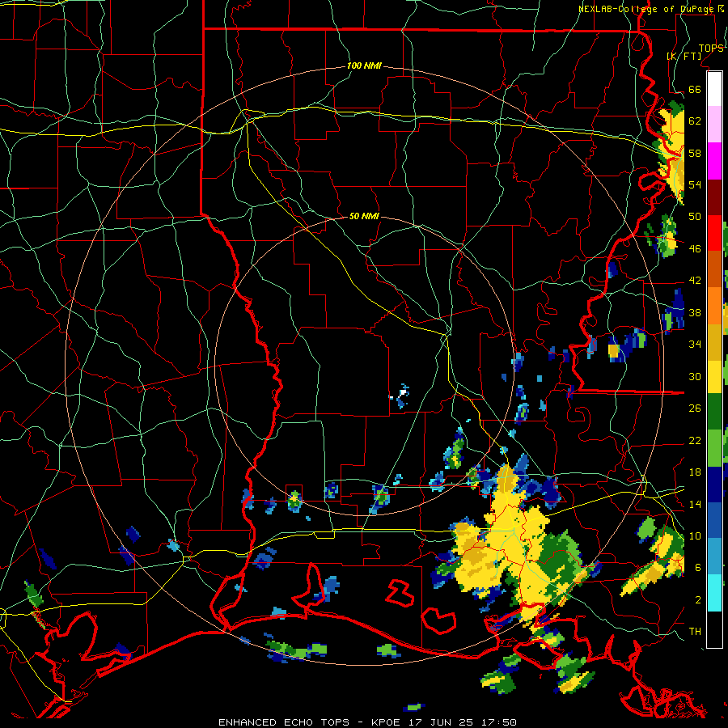Click the '6' legend value

click(698, 568)
